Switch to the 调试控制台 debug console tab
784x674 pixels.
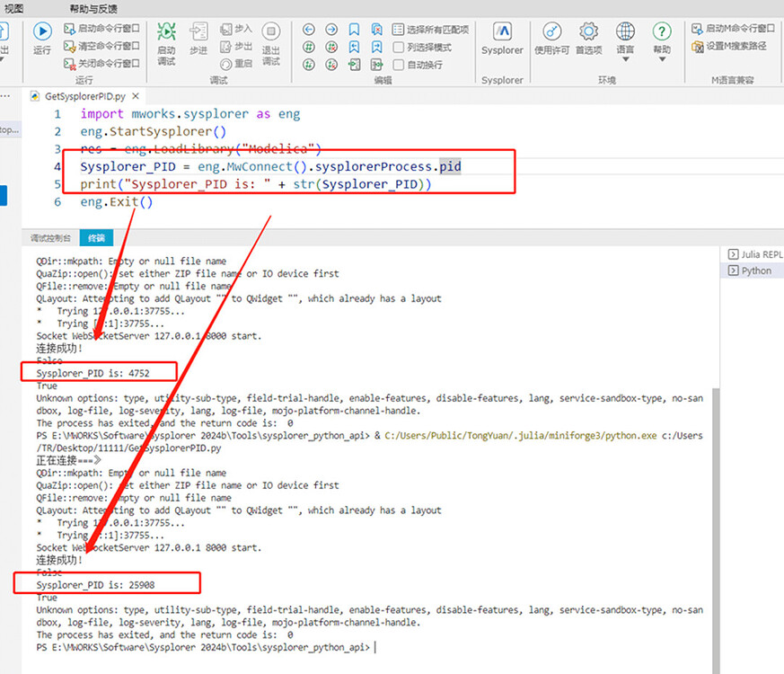pyautogui.click(x=50, y=237)
